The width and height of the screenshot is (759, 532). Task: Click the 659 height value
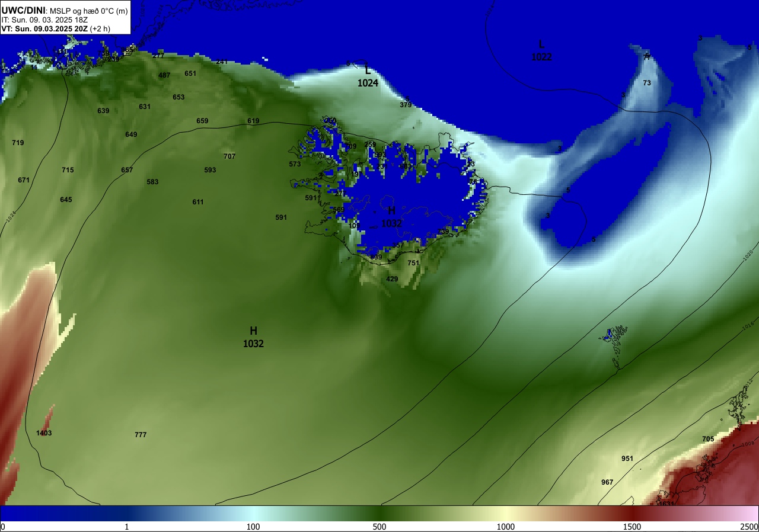click(x=202, y=121)
